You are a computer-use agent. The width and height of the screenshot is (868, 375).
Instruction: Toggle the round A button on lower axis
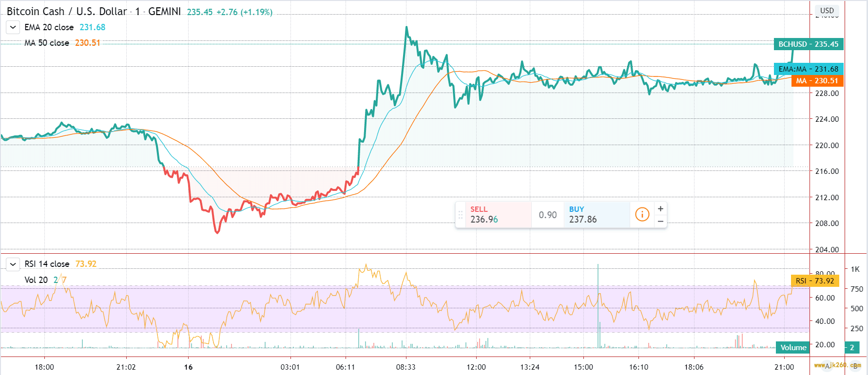(x=828, y=366)
